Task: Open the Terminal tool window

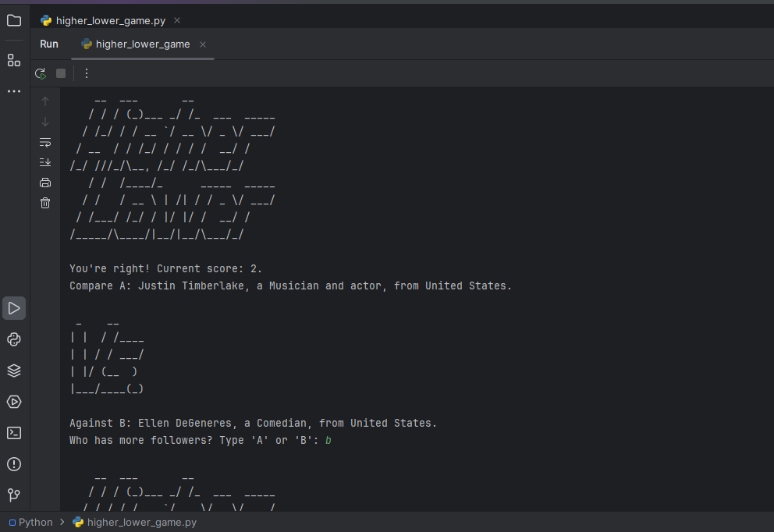Action: pos(14,433)
